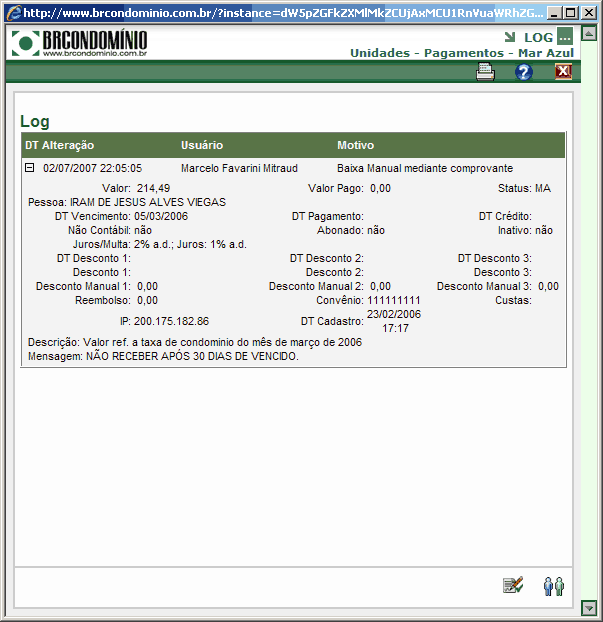Click the Unidades - Pagamentos - Mar Azul heading
603x622 pixels.
[x=462, y=53]
